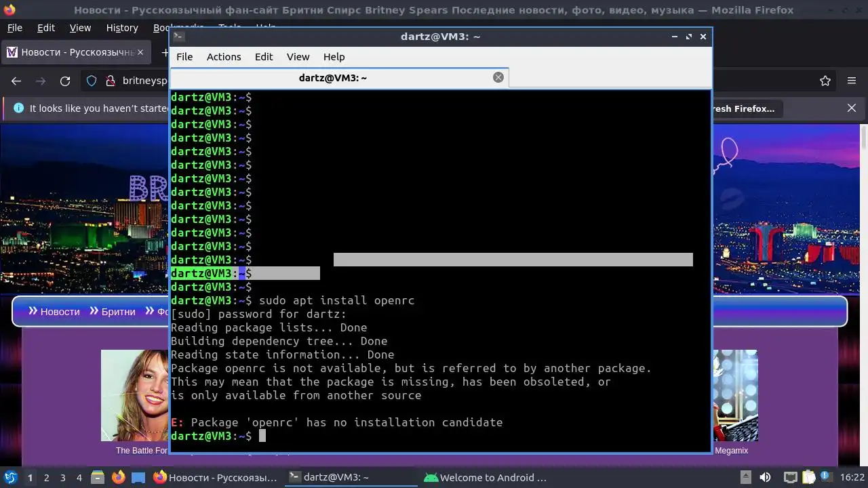868x488 pixels.
Task: Switch to the Новости Firefox window in taskbar
Action: 216,478
